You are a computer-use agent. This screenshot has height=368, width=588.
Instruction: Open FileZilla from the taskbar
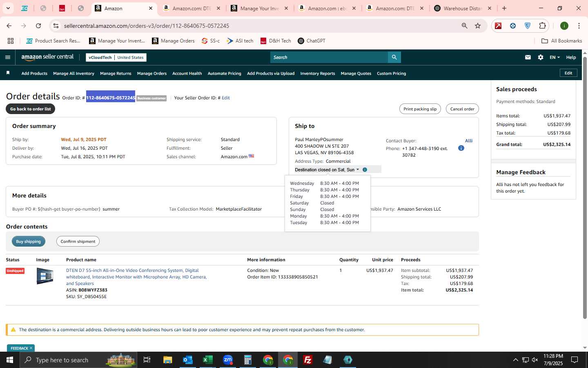coord(308,360)
